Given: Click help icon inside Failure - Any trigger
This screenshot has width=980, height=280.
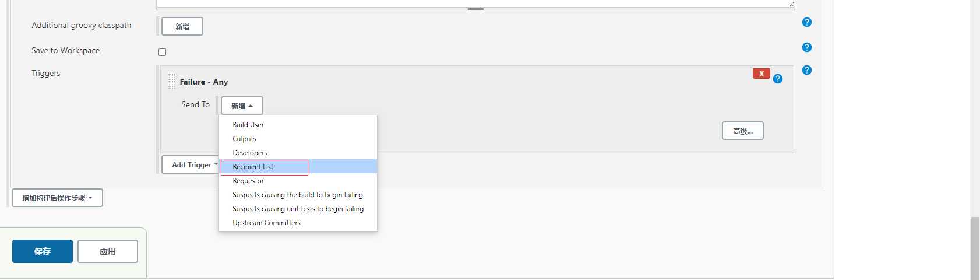Looking at the screenshot, I should click(x=778, y=79).
